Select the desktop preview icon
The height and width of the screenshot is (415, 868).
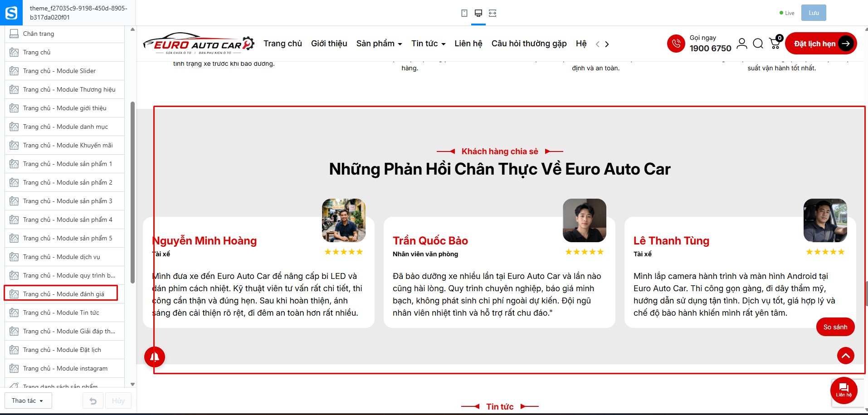pos(478,13)
